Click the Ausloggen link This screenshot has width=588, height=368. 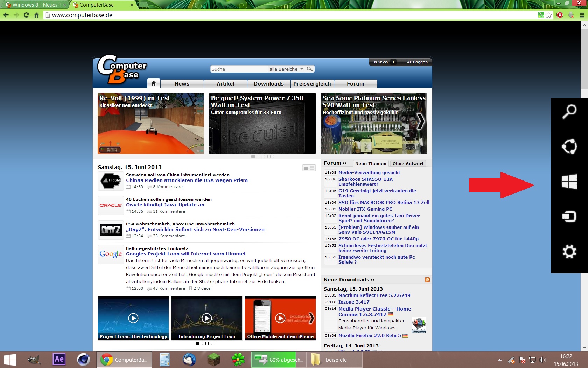pos(417,62)
